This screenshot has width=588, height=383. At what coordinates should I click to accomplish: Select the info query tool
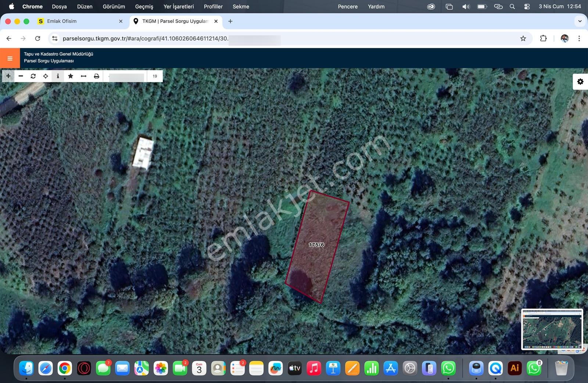pyautogui.click(x=58, y=76)
